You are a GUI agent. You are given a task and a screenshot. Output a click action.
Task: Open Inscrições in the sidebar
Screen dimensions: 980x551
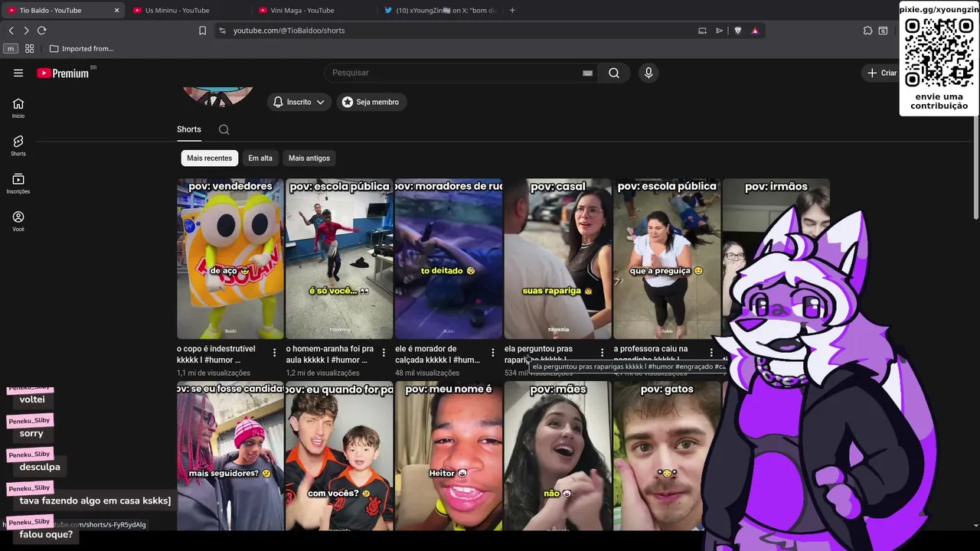click(x=18, y=184)
